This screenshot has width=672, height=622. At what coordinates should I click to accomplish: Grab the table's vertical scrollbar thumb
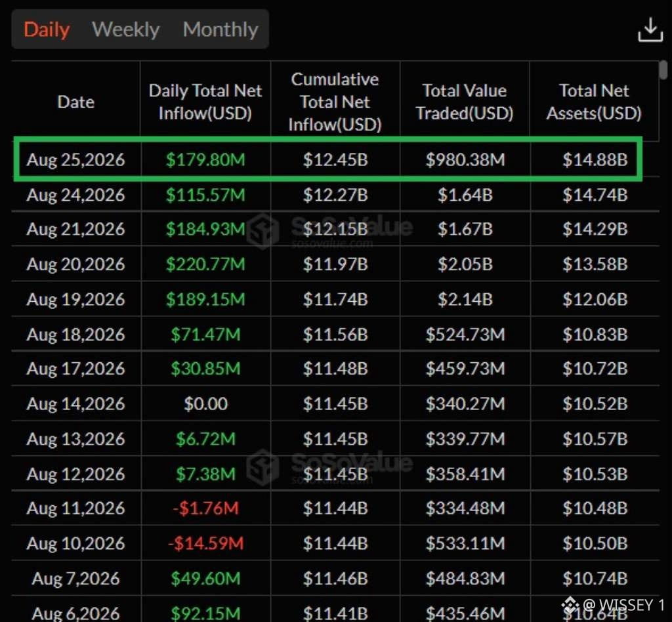click(x=663, y=70)
